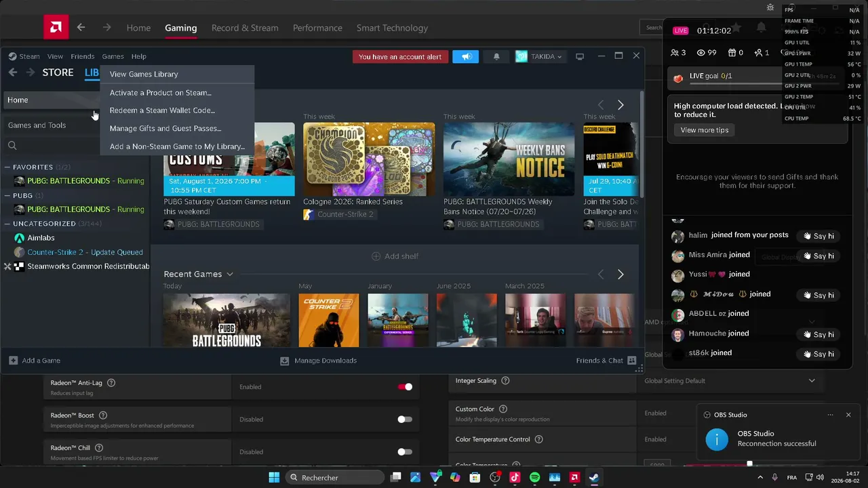Open options on OBS Studio notification
Image resolution: width=868 pixels, height=488 pixels.
[x=831, y=415]
